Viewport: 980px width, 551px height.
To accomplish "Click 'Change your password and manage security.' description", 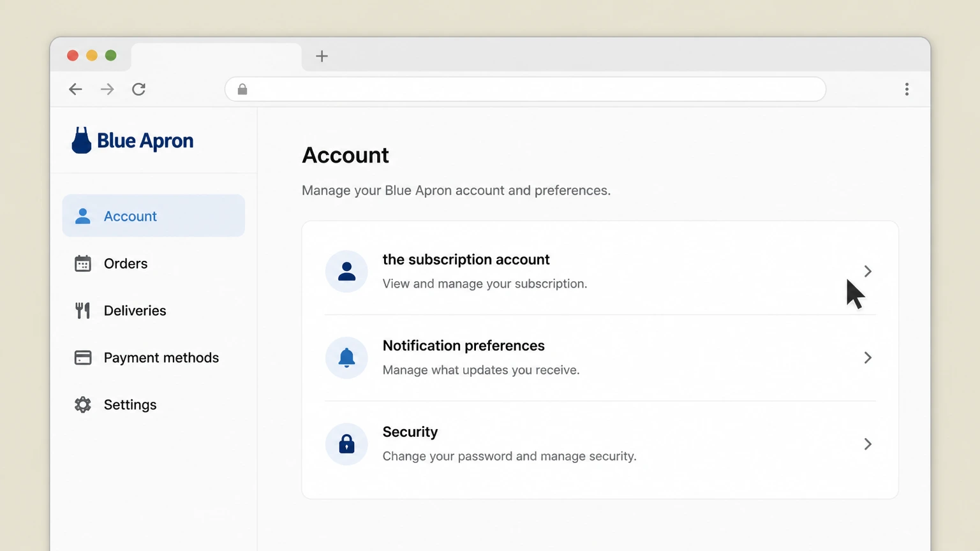I will (510, 456).
